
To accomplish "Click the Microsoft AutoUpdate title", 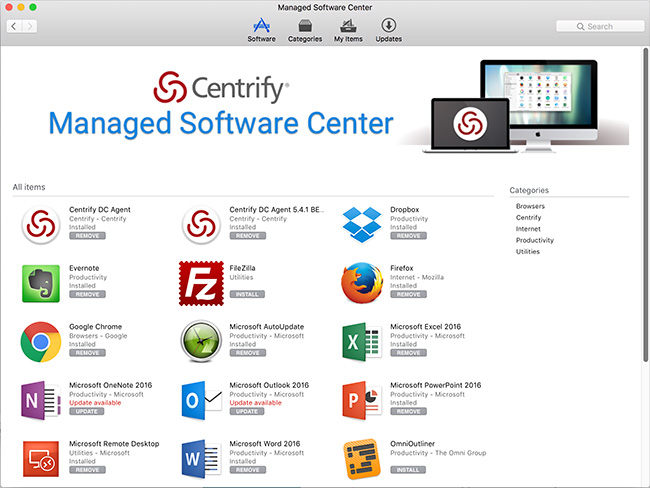I will (267, 327).
